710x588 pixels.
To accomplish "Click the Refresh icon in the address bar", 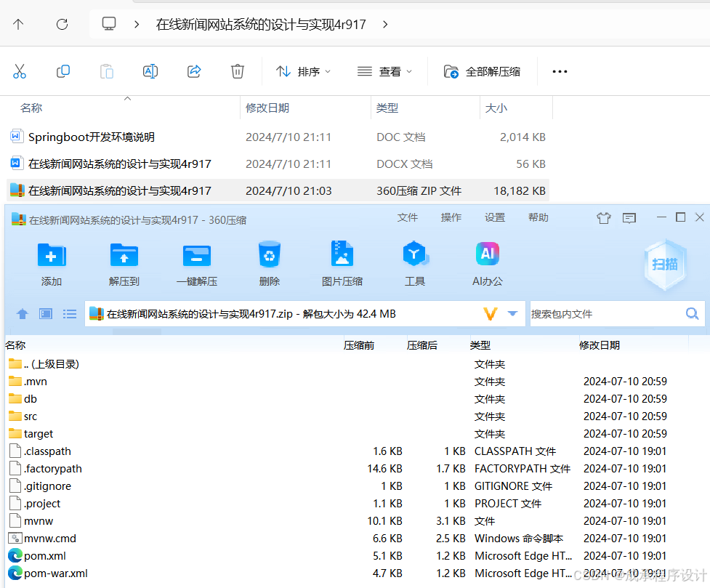I will coord(62,23).
